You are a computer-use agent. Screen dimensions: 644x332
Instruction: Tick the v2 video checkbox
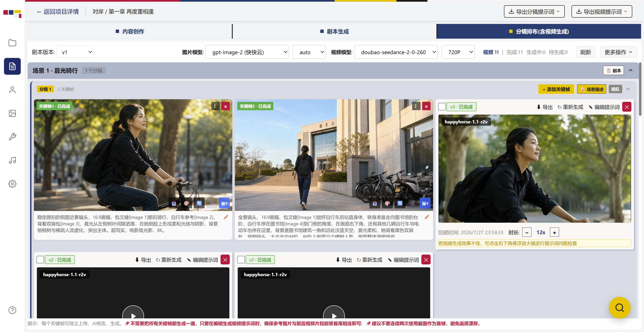click(x=40, y=260)
